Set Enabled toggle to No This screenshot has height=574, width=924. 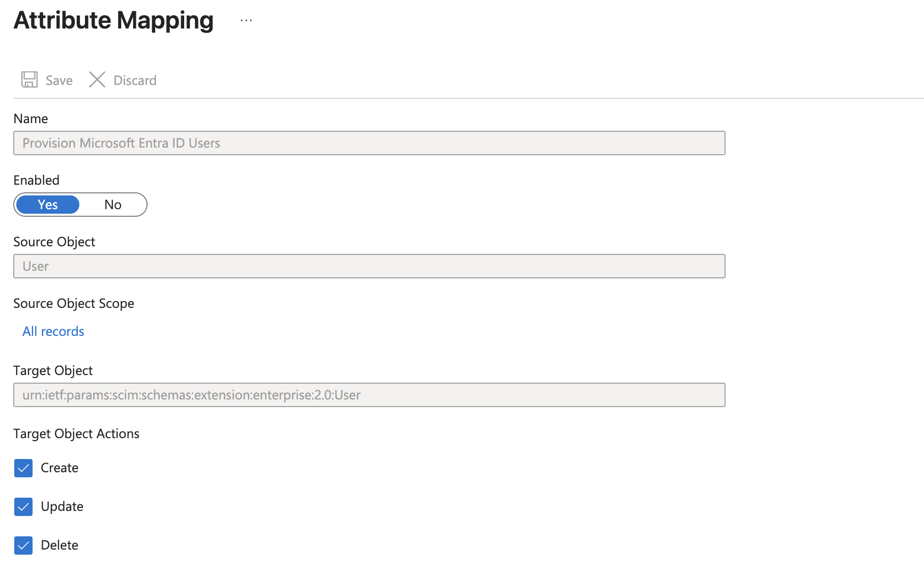[x=112, y=205]
